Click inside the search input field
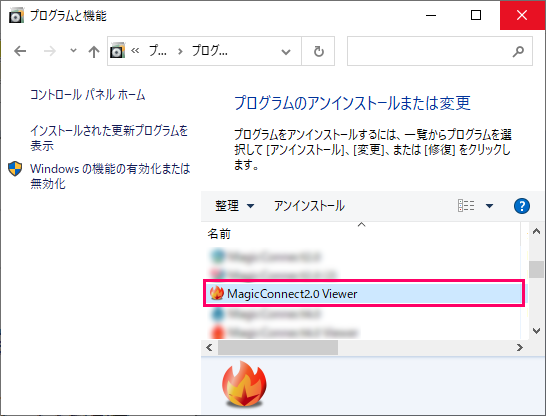The height and width of the screenshot is (416, 546). pos(430,51)
